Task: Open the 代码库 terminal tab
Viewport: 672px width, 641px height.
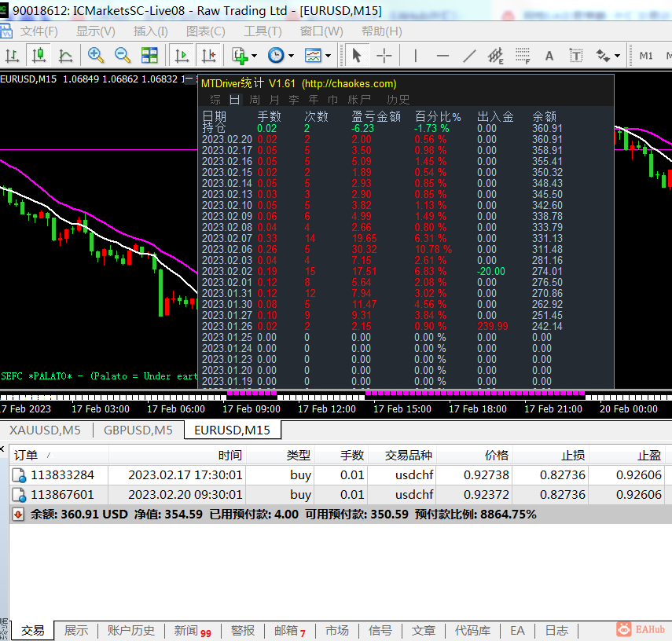Action: (x=472, y=630)
